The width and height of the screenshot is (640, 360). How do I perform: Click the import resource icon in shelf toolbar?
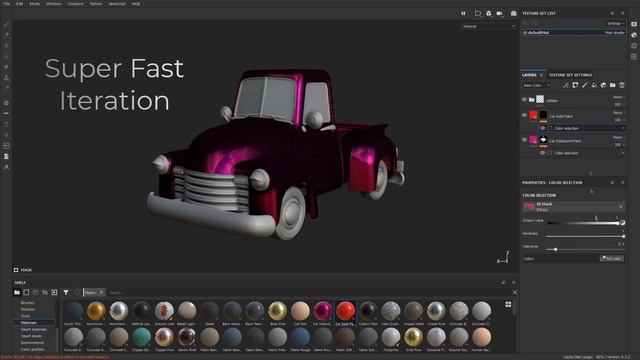click(54, 293)
